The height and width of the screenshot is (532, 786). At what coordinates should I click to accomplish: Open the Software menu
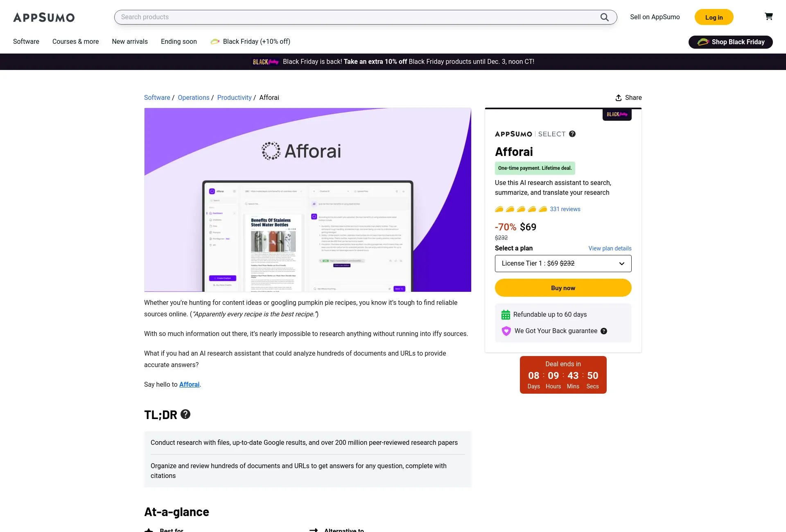[x=26, y=42]
